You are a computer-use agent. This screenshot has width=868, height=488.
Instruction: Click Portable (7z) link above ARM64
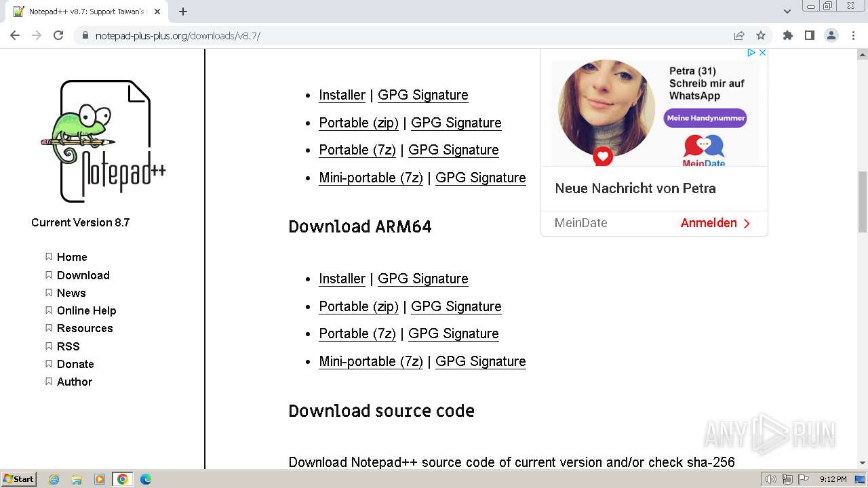(x=357, y=150)
